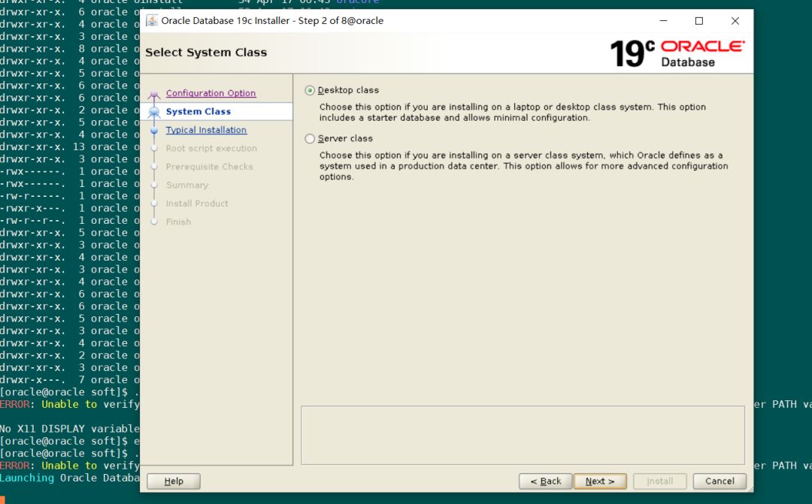
Task: Click the Server class description text
Action: click(523, 166)
